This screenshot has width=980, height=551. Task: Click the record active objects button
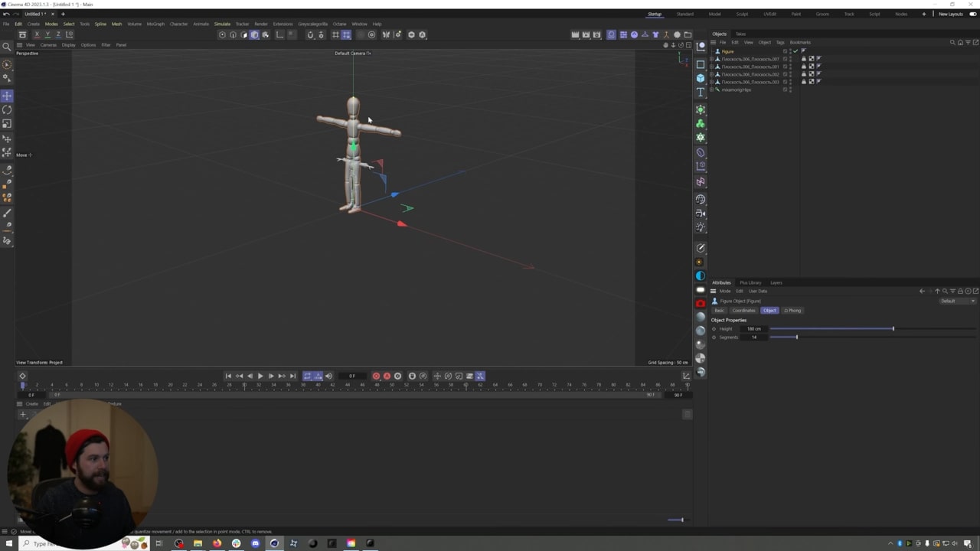click(x=376, y=376)
